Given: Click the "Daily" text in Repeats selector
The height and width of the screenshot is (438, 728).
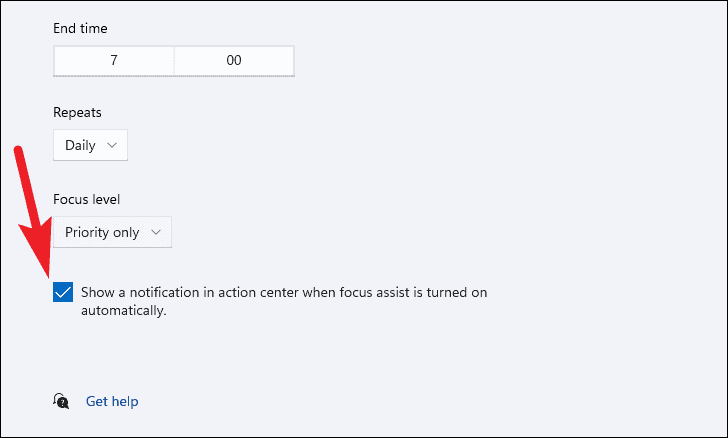Looking at the screenshot, I should pyautogui.click(x=80, y=145).
